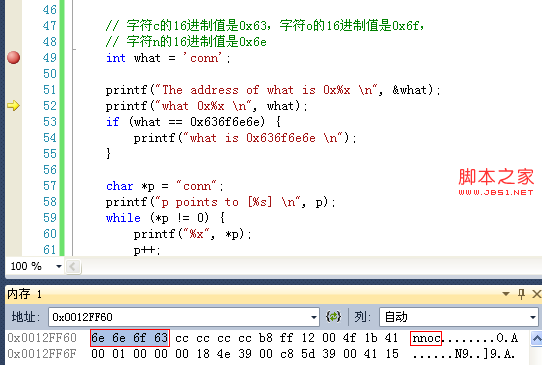Viewport: 542px width, 365px height.
Task: Click the yellow current-statement arrow on line 52
Action: coord(13,105)
